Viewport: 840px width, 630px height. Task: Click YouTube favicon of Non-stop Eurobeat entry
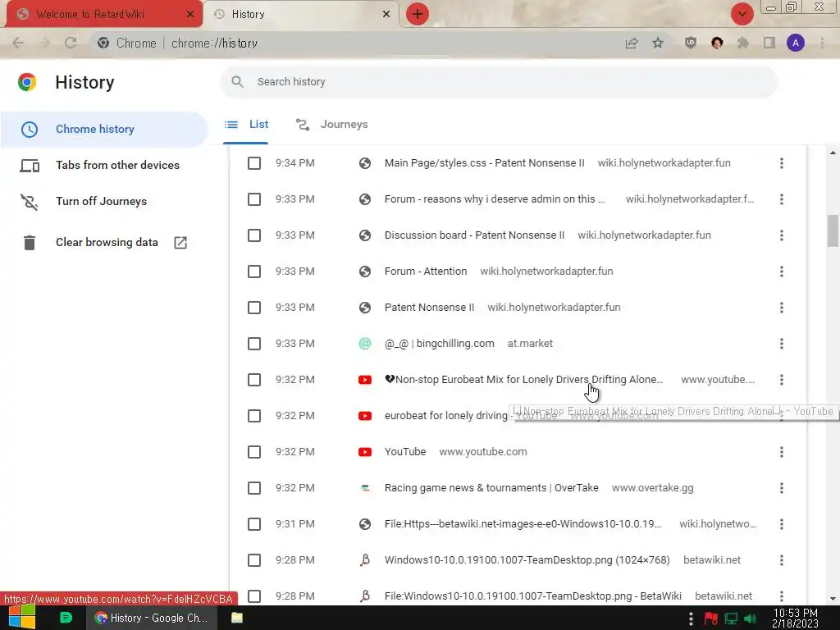coord(365,380)
